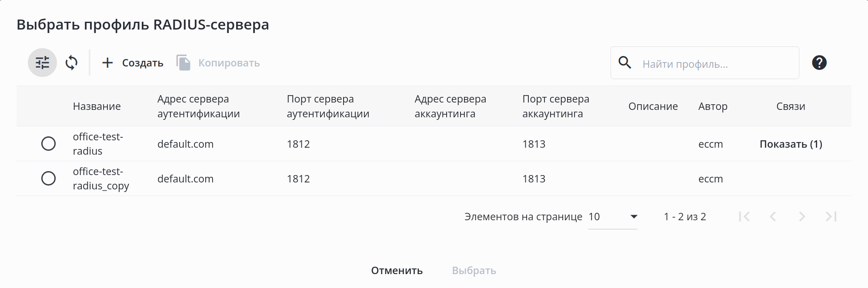868x288 pixels.
Task: Click the Автор column header
Action: pyautogui.click(x=713, y=106)
